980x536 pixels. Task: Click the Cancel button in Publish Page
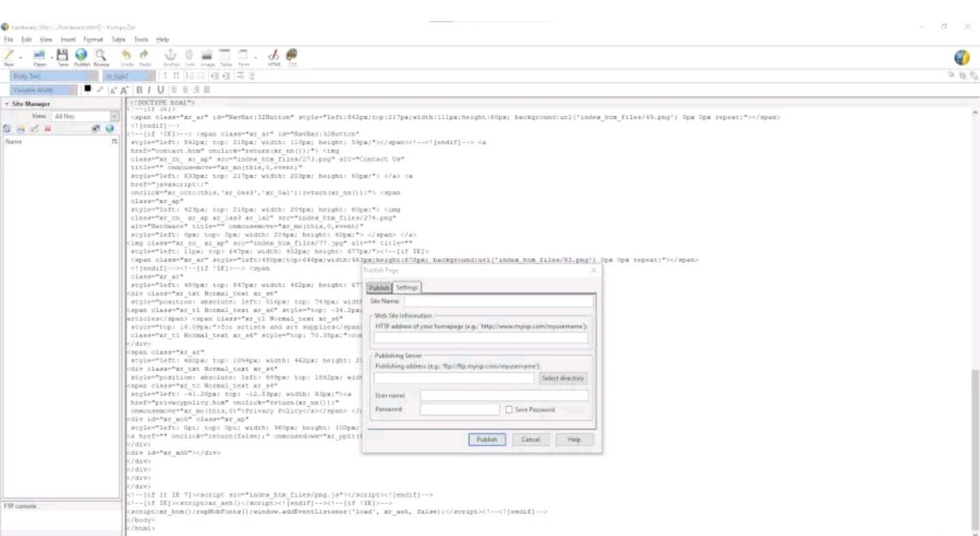pos(531,439)
